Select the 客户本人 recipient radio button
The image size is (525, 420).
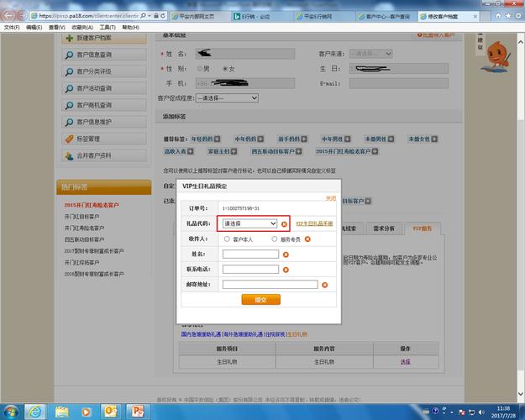[226, 239]
